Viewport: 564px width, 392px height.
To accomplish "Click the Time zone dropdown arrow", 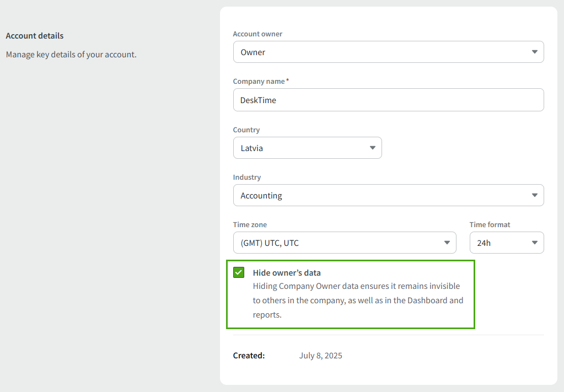I will [447, 243].
